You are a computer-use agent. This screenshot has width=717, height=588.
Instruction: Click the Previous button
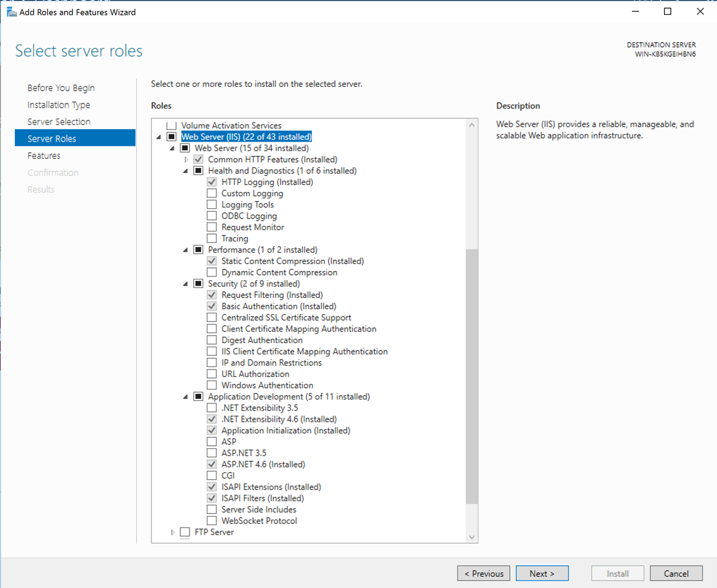[x=484, y=573]
